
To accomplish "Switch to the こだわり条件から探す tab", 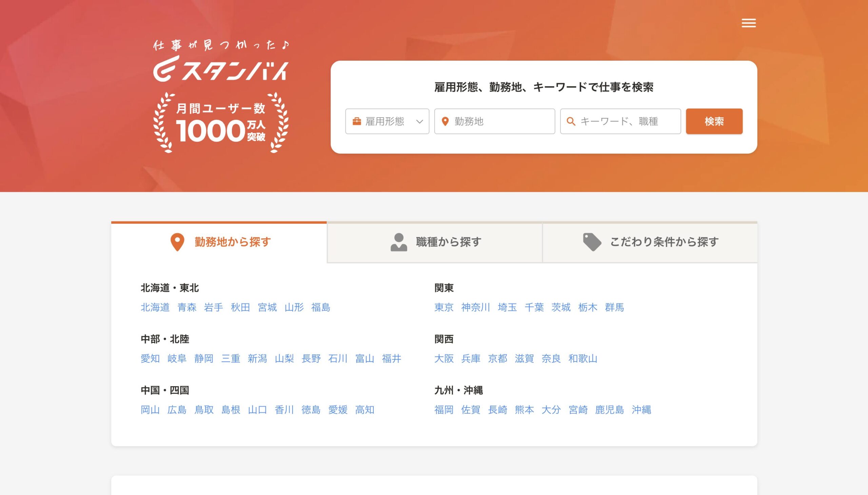I will 664,242.
